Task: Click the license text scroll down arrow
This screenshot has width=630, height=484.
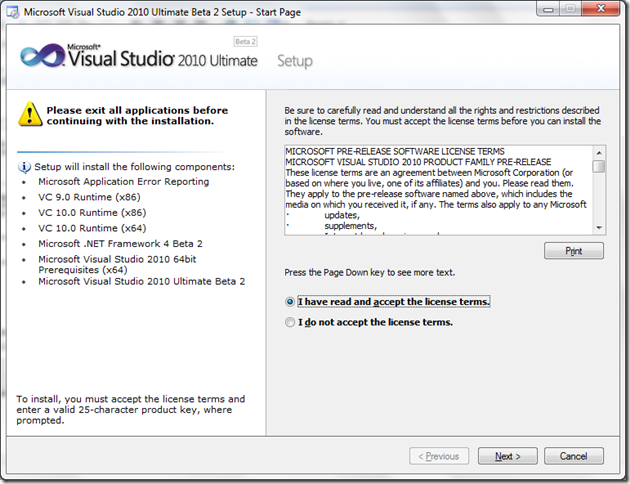Action: click(599, 228)
